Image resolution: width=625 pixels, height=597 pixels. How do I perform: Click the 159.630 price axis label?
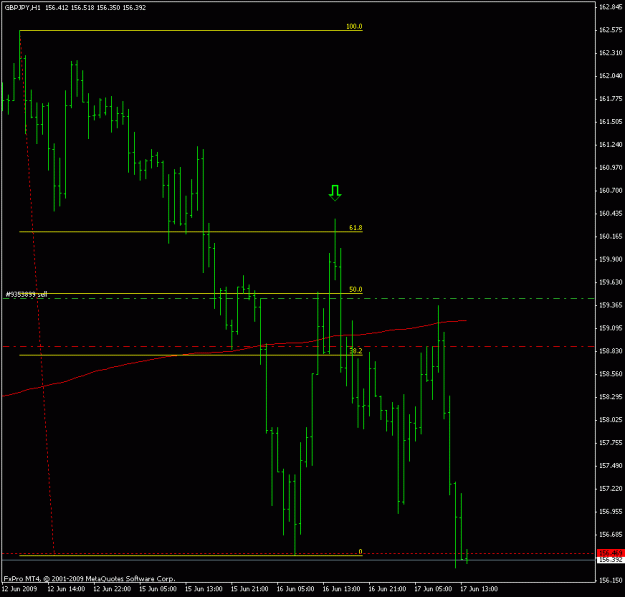(x=611, y=282)
